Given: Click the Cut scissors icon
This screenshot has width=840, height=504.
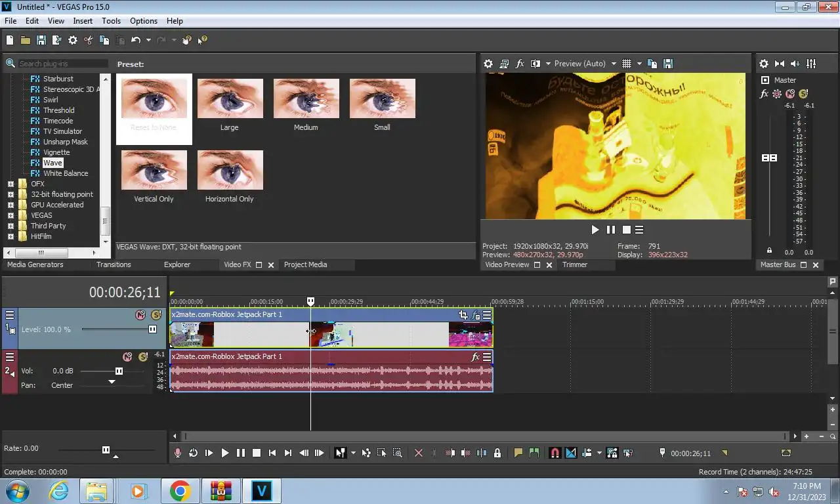Looking at the screenshot, I should tap(88, 40).
